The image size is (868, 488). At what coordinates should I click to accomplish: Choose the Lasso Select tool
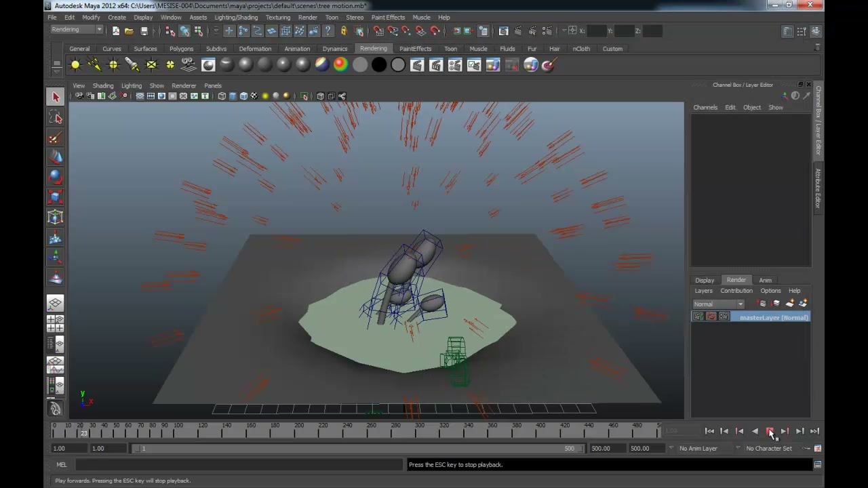tap(56, 118)
